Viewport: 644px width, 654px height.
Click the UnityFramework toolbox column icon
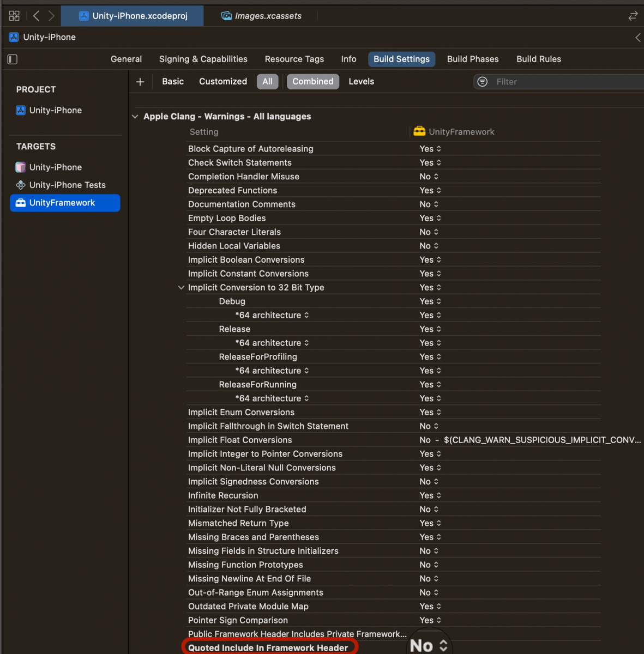[x=419, y=131]
